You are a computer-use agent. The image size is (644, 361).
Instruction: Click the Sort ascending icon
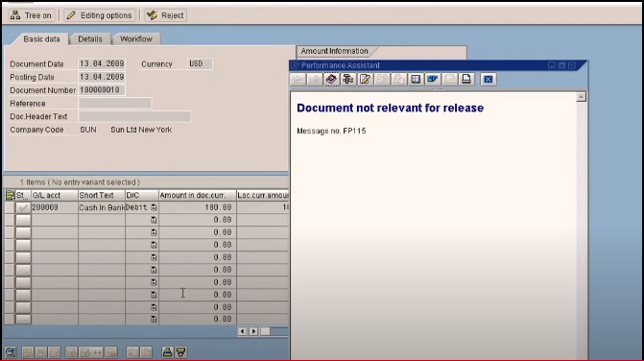click(167, 352)
